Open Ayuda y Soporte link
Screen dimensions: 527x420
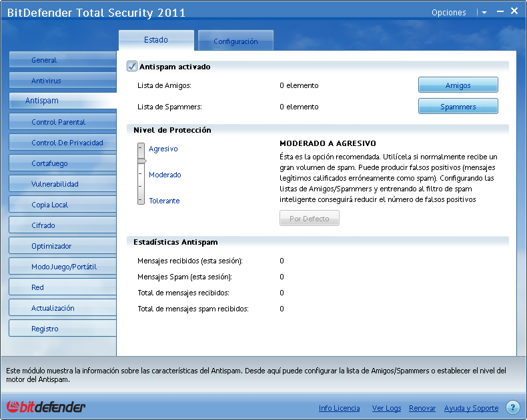(471, 408)
